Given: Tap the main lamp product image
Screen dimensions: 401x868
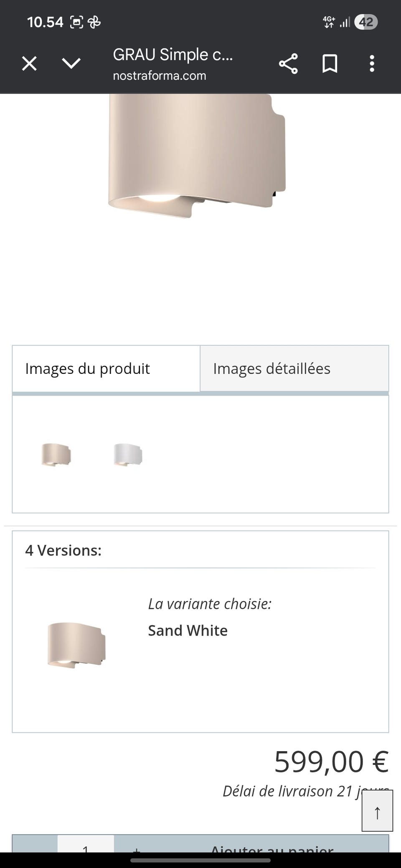Looking at the screenshot, I should pyautogui.click(x=196, y=154).
